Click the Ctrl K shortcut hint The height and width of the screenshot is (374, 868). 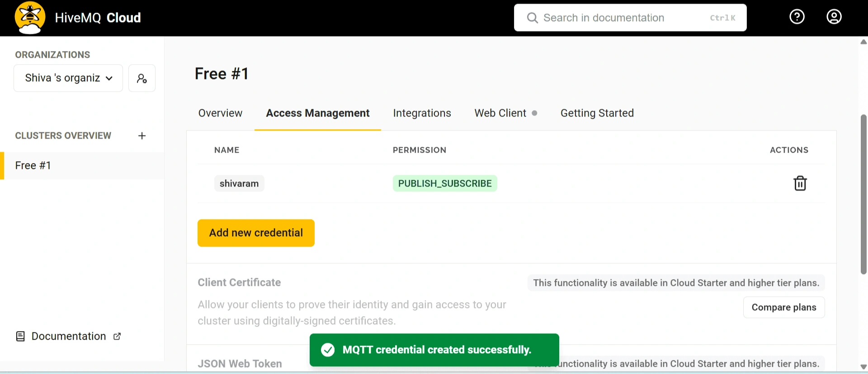tap(722, 18)
